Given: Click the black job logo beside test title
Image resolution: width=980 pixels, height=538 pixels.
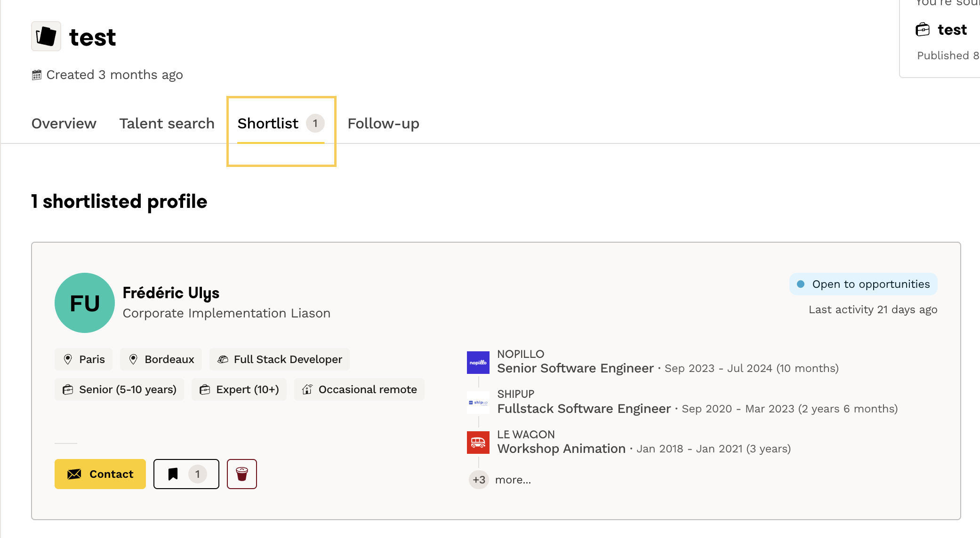Looking at the screenshot, I should (x=46, y=36).
